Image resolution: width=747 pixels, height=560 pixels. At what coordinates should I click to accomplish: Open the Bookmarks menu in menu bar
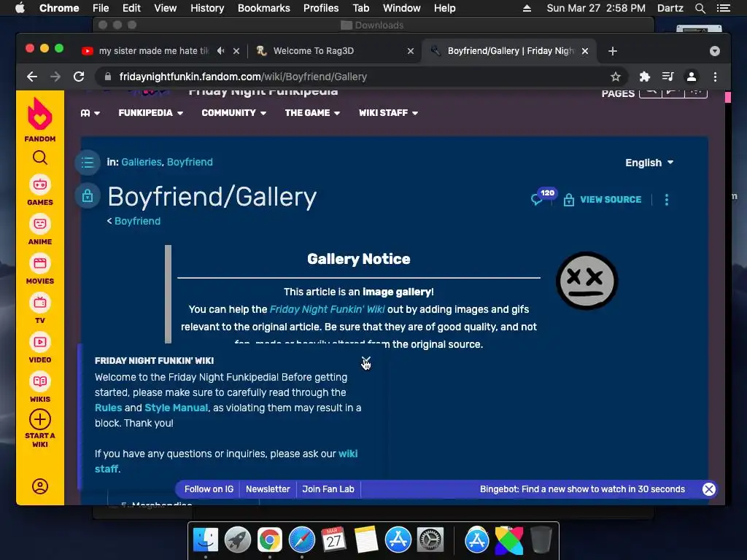[264, 8]
